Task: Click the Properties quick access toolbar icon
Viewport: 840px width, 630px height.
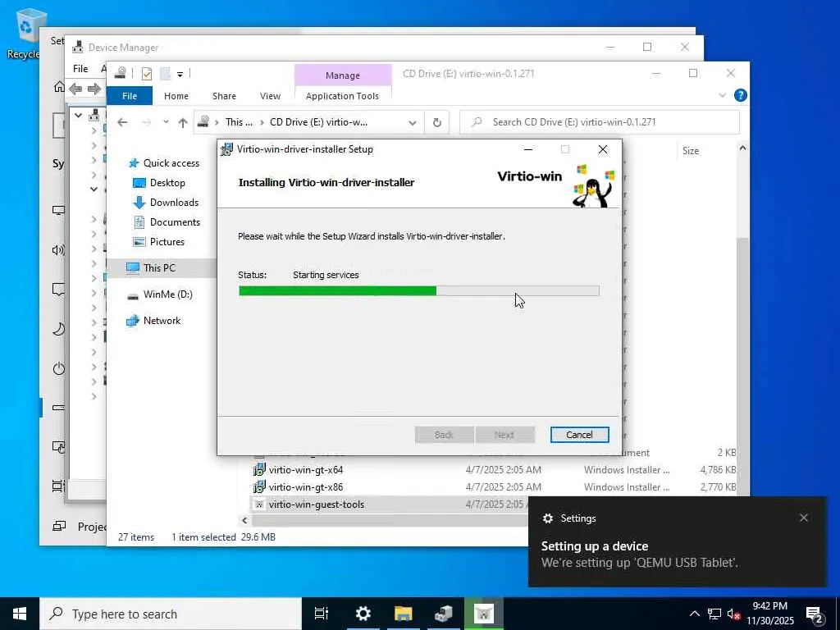Action: [147, 74]
